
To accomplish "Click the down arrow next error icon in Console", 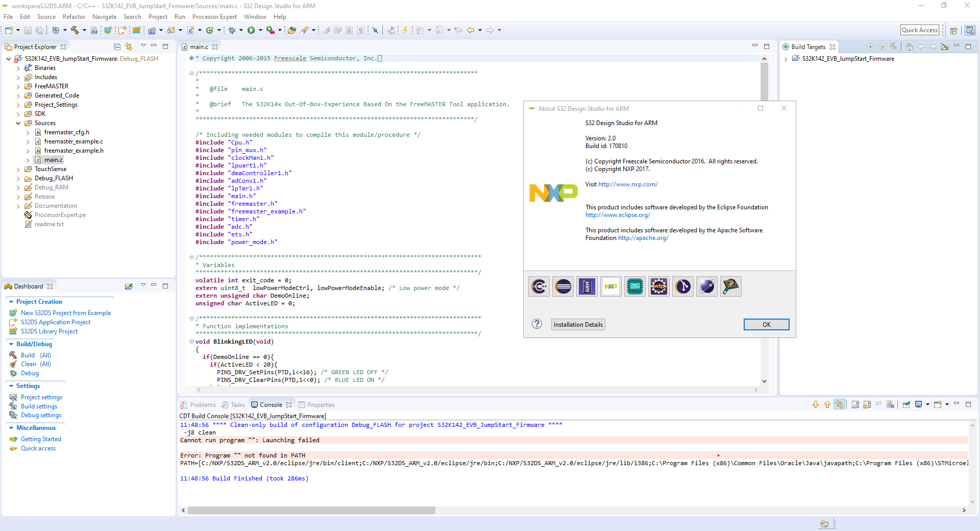I will [816, 404].
